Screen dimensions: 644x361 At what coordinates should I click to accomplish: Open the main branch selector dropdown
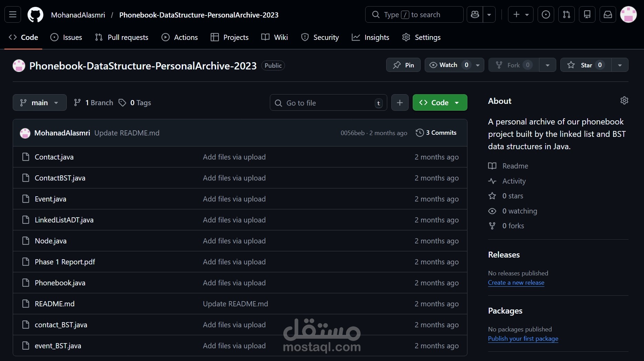pyautogui.click(x=40, y=102)
